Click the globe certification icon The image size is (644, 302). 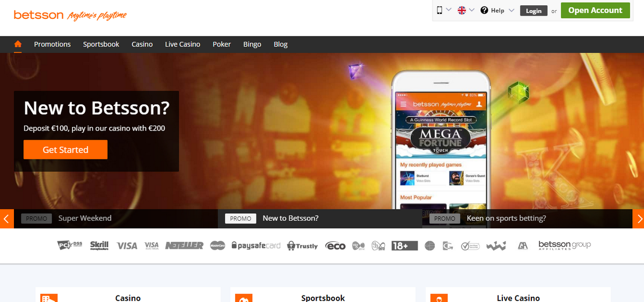coord(429,246)
